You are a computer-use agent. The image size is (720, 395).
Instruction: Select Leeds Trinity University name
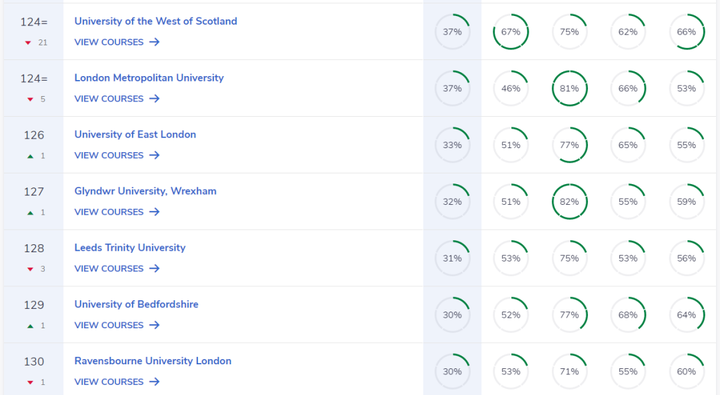point(130,248)
